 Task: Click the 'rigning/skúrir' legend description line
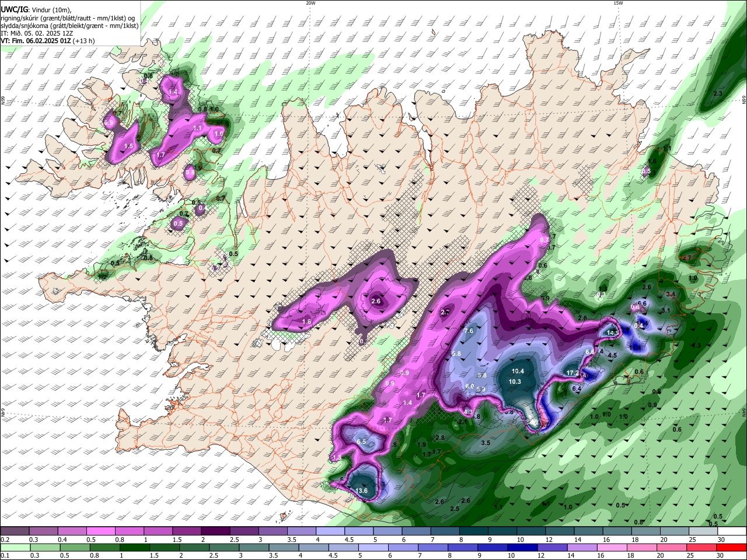click(x=68, y=18)
